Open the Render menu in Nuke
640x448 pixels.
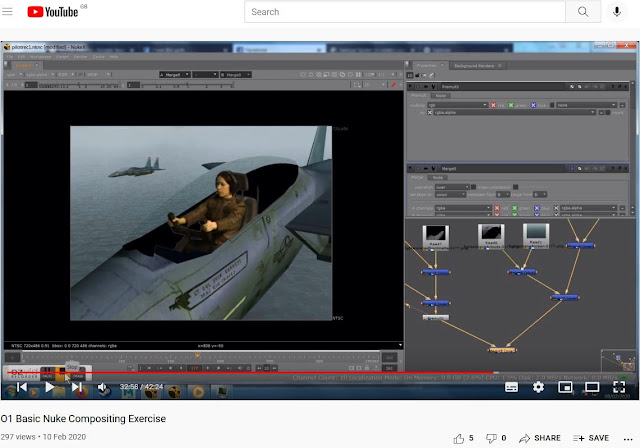(80, 57)
